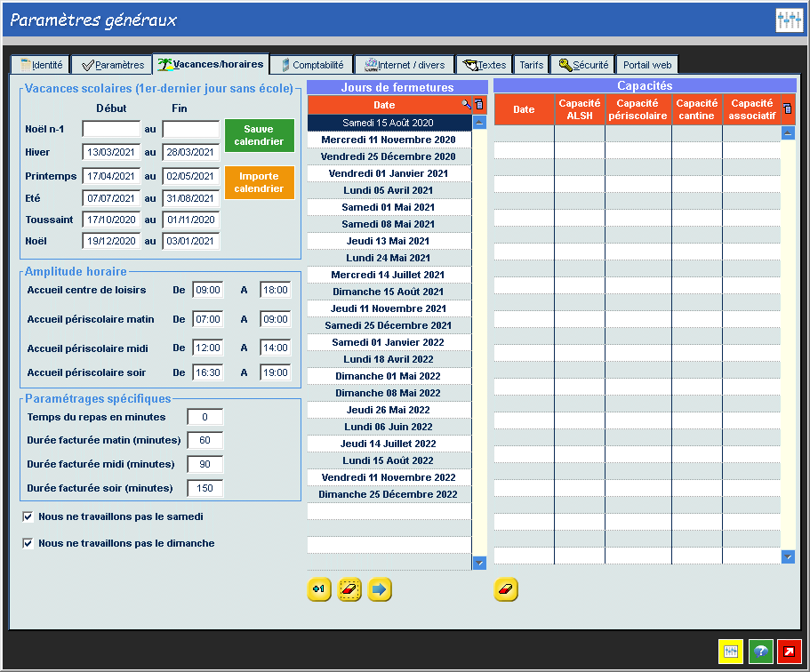This screenshot has width=810, height=672.
Task: Click the red exit arrow button
Action: (x=790, y=652)
